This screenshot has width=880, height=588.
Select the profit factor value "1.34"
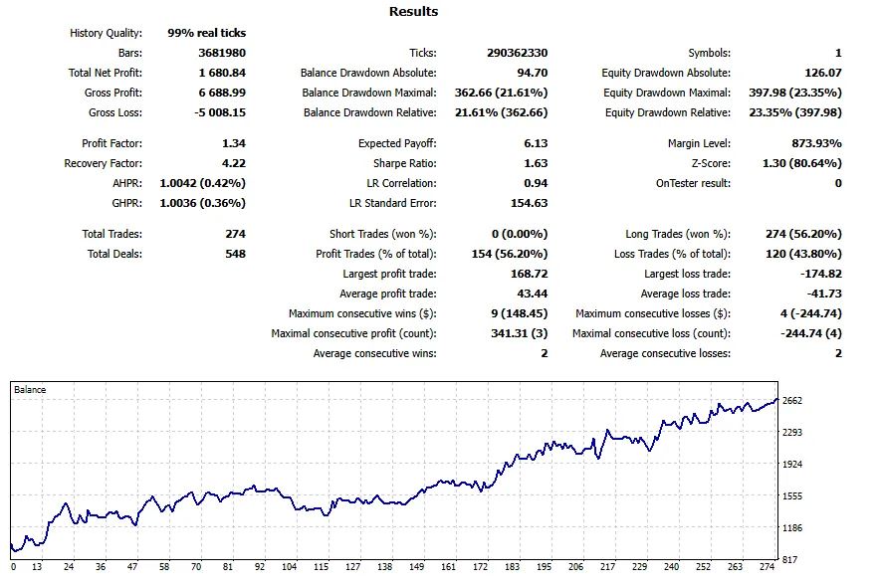tap(234, 143)
